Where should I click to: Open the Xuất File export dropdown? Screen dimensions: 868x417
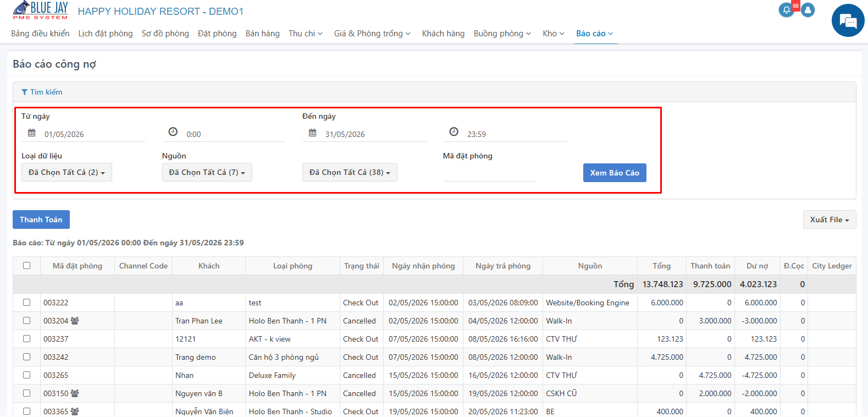click(830, 220)
